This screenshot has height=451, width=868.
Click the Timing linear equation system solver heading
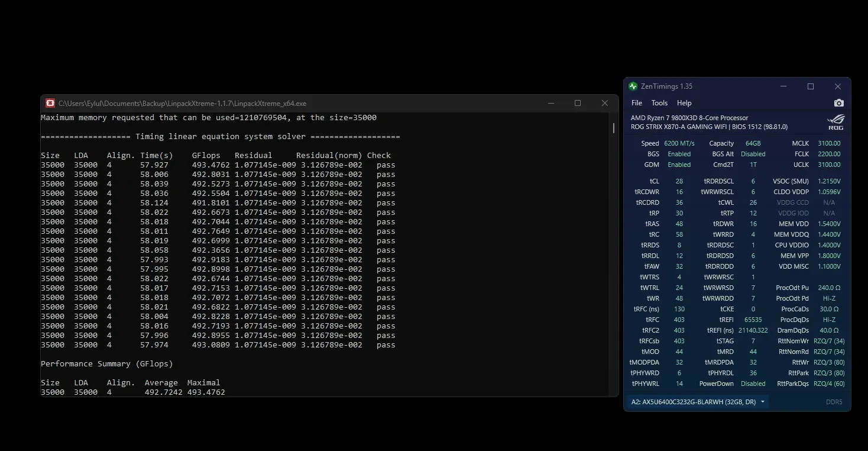pos(221,137)
